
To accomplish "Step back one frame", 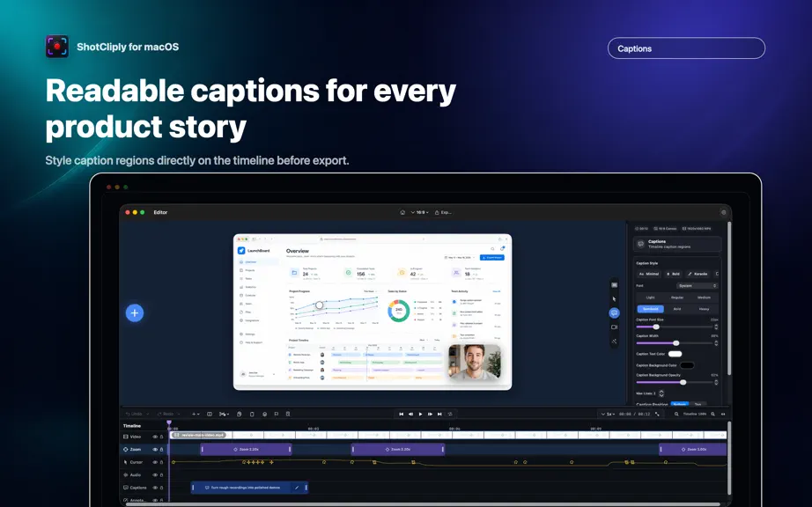I will (410, 414).
